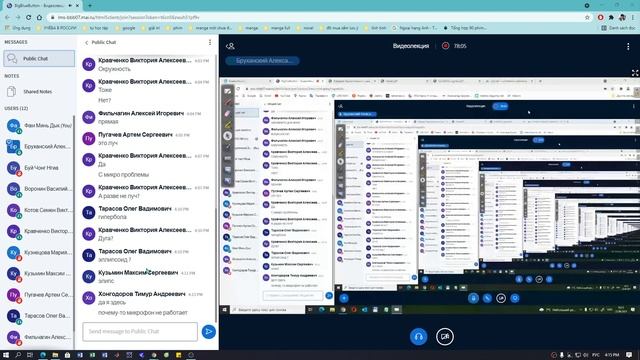This screenshot has width=640, height=360.
Task: Open the 'phim' bookmark folder
Action: click(x=174, y=28)
